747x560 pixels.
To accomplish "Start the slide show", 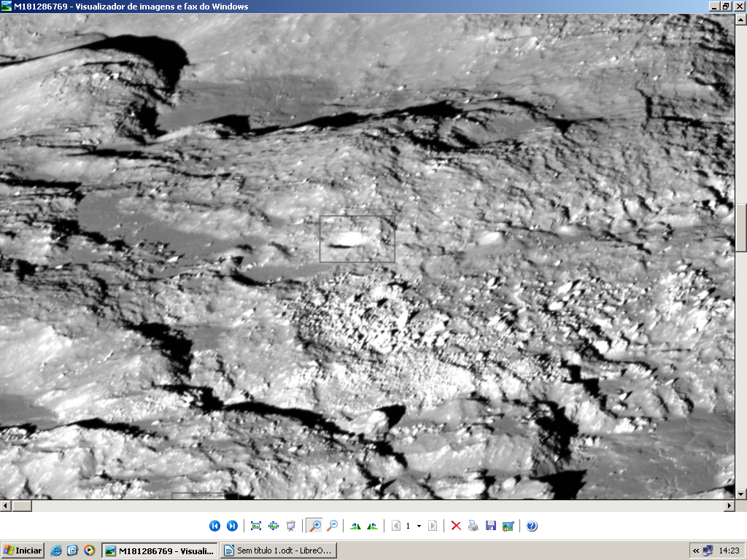I will tap(291, 526).
